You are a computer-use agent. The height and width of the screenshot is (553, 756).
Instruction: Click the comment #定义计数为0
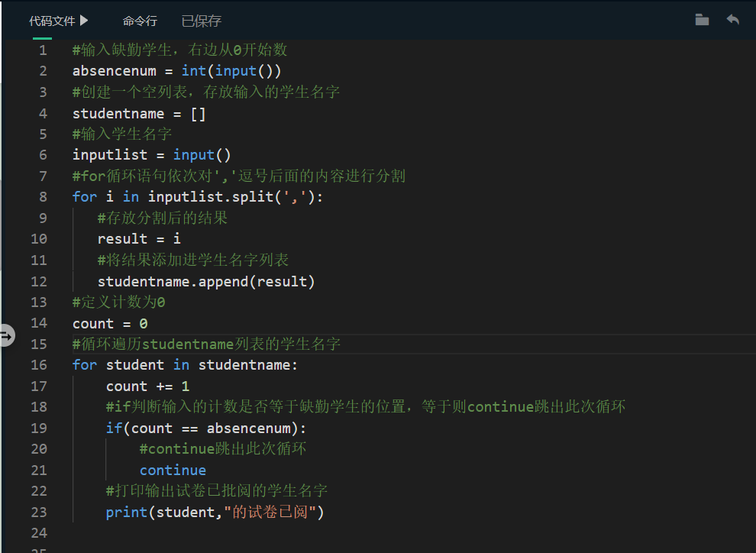[x=118, y=302]
